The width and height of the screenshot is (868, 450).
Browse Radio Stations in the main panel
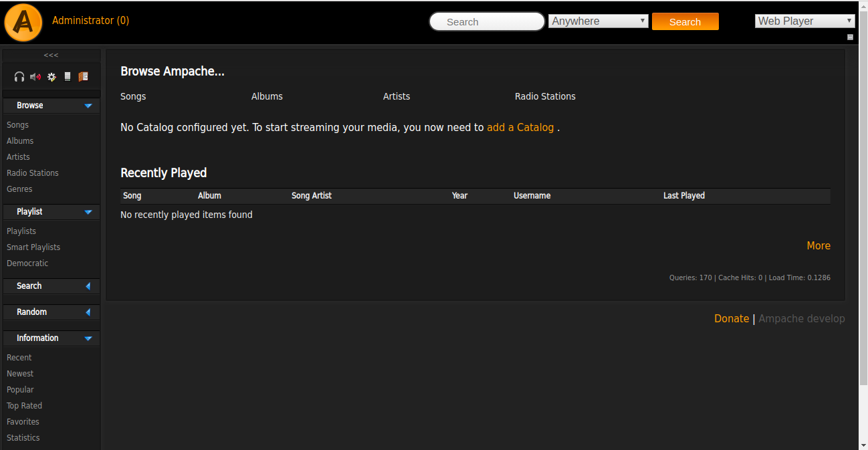[x=545, y=96]
